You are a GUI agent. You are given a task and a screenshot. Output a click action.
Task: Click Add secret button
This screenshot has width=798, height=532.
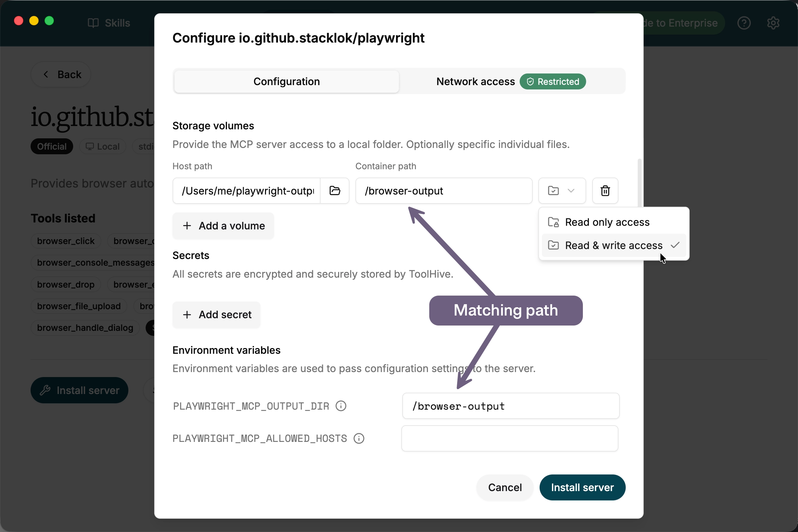click(216, 315)
